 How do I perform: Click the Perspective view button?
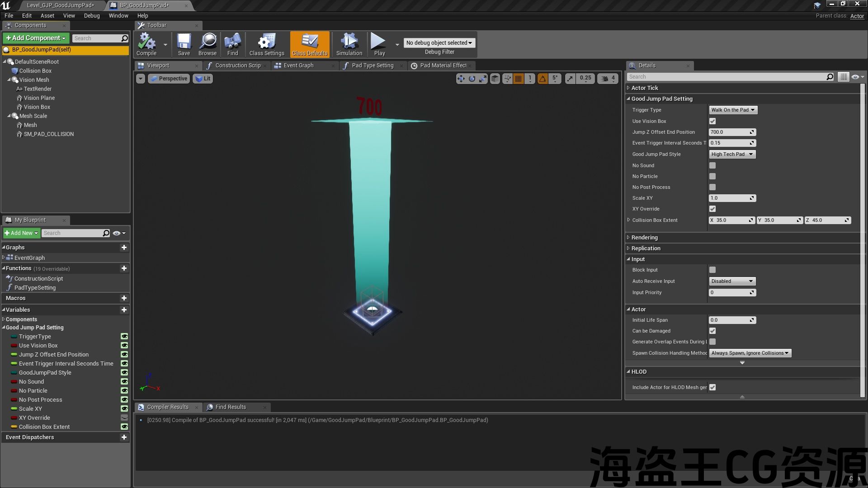[169, 79]
